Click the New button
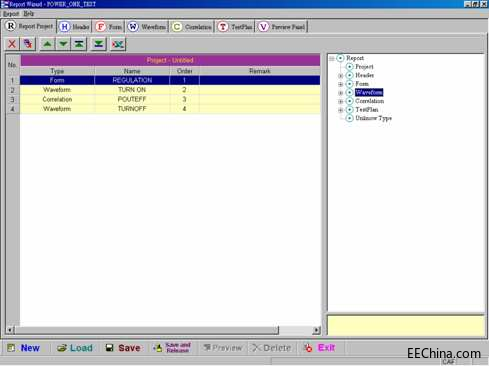Image resolution: width=489 pixels, height=366 pixels. [24, 348]
